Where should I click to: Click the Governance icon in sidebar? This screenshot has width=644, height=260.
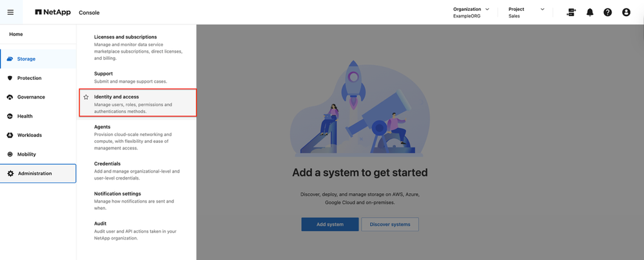10,97
